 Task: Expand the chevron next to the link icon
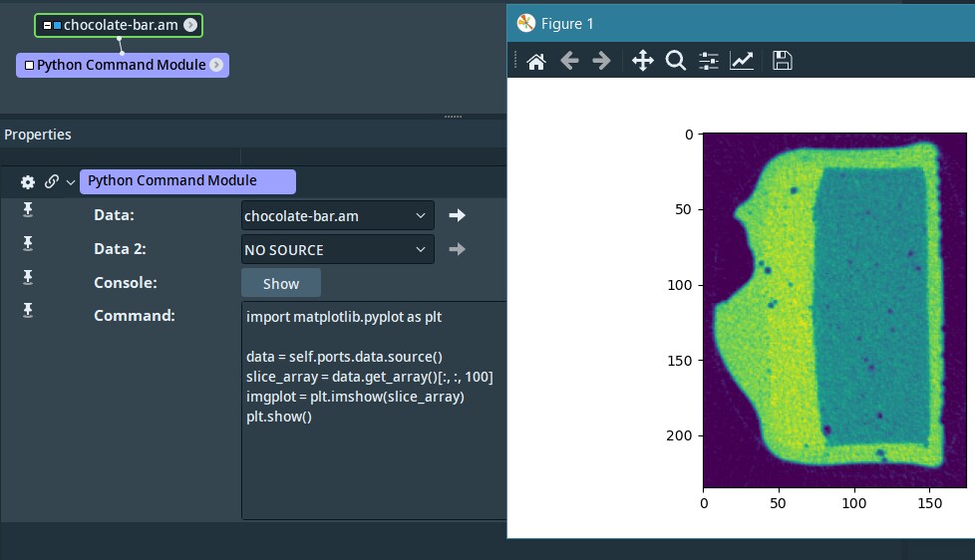click(x=70, y=182)
